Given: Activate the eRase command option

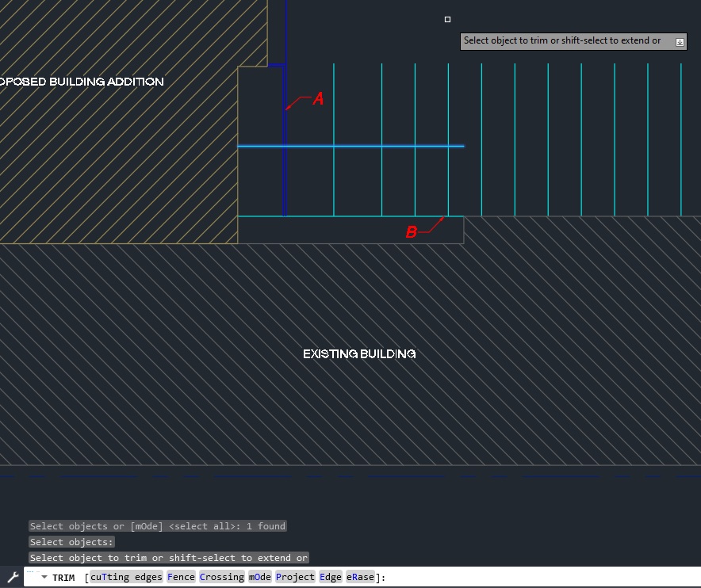Looking at the screenshot, I should [x=359, y=577].
